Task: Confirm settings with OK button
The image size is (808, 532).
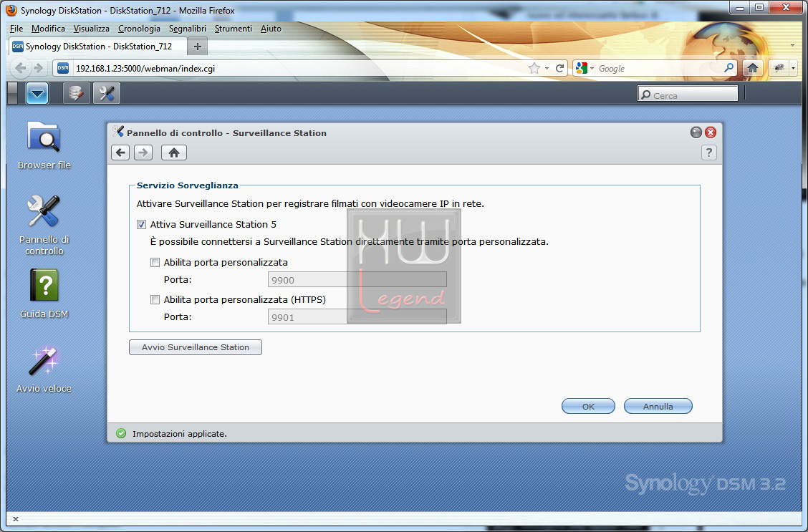Action: [x=588, y=406]
